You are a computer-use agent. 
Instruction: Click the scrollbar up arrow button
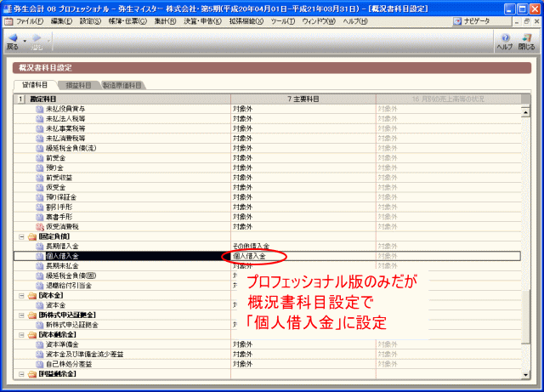[x=525, y=112]
